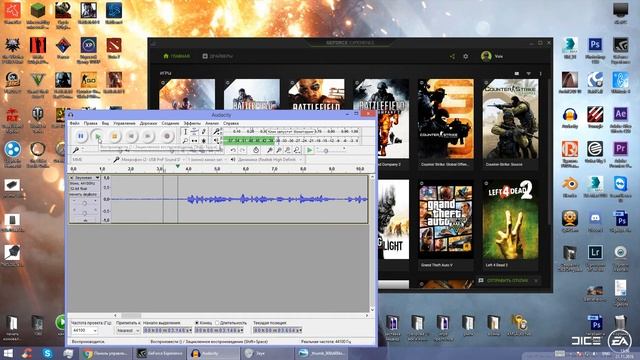Switch to Chrome window in taskbar

tap(106, 353)
